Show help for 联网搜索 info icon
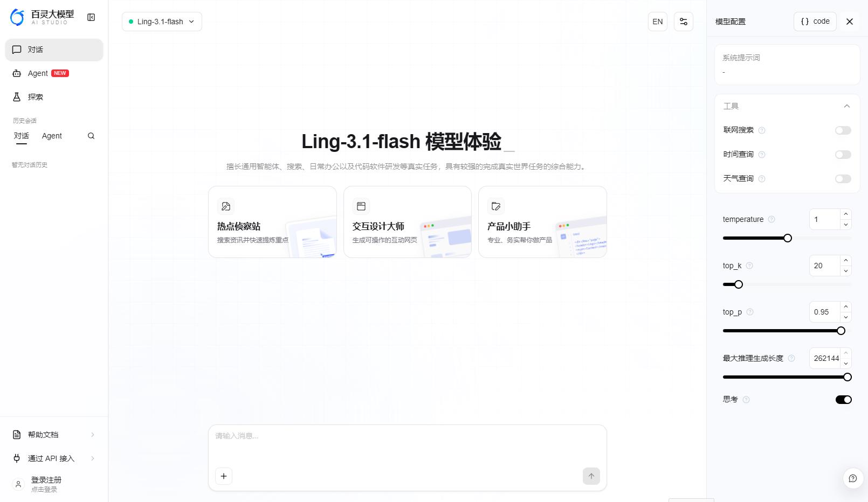The width and height of the screenshot is (868, 502). [x=762, y=130]
